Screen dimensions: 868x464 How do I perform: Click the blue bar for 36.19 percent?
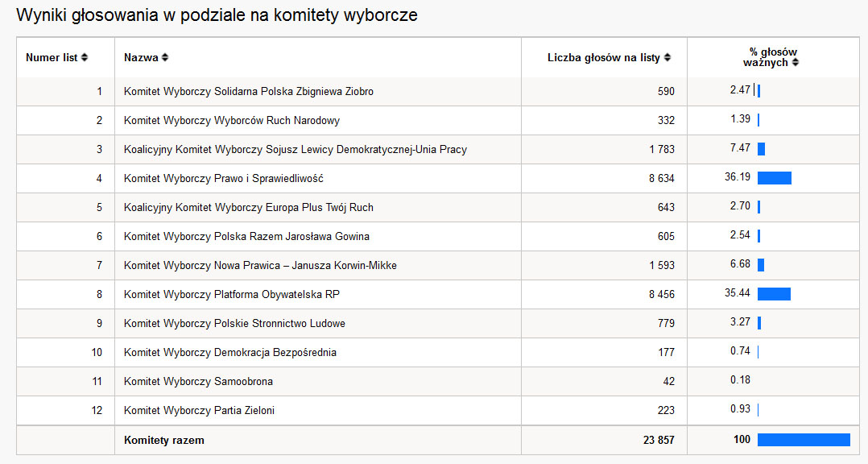click(x=774, y=178)
